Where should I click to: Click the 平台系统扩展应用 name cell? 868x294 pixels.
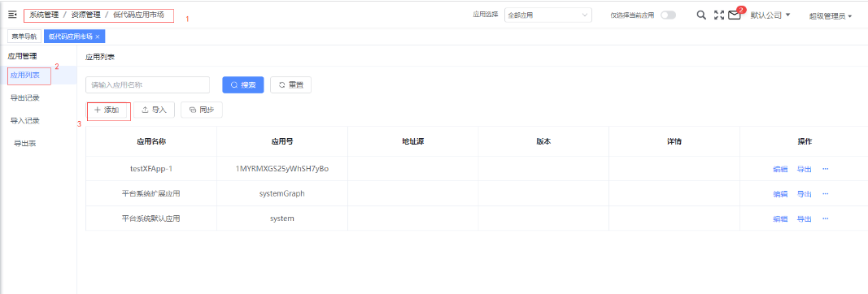coord(151,193)
